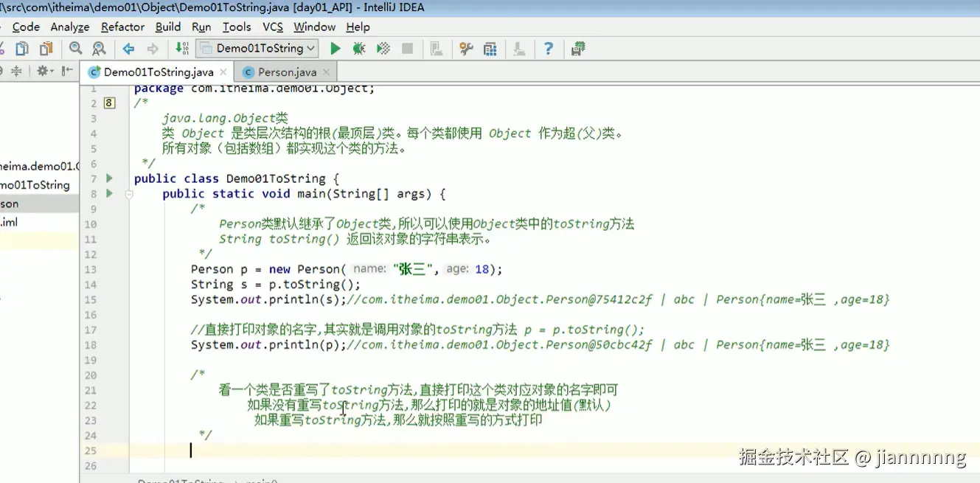Open the Help question mark icon
The width and height of the screenshot is (980, 483).
click(547, 48)
